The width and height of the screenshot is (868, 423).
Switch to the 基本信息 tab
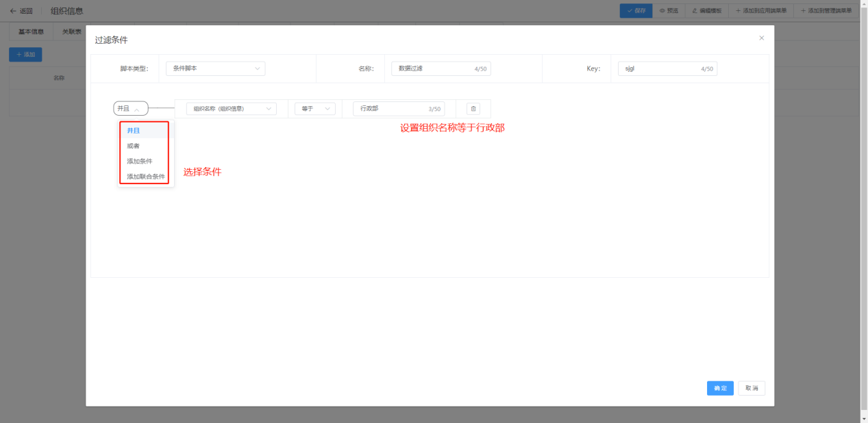click(x=31, y=31)
